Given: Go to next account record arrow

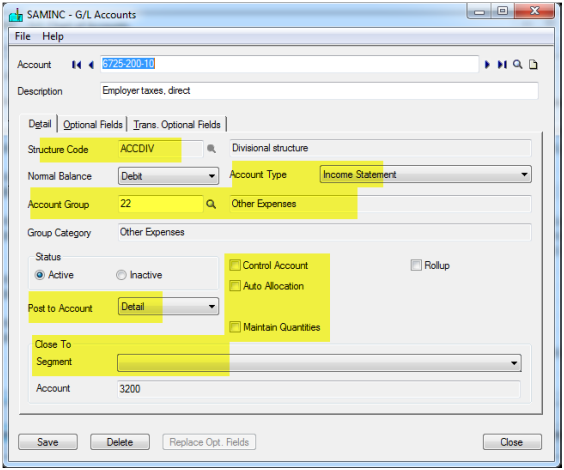Looking at the screenshot, I should [487, 65].
